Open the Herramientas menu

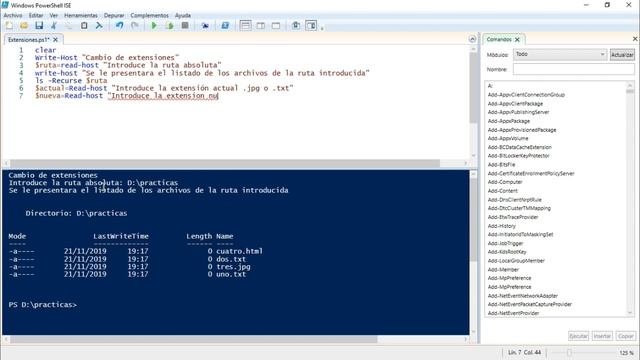81,15
